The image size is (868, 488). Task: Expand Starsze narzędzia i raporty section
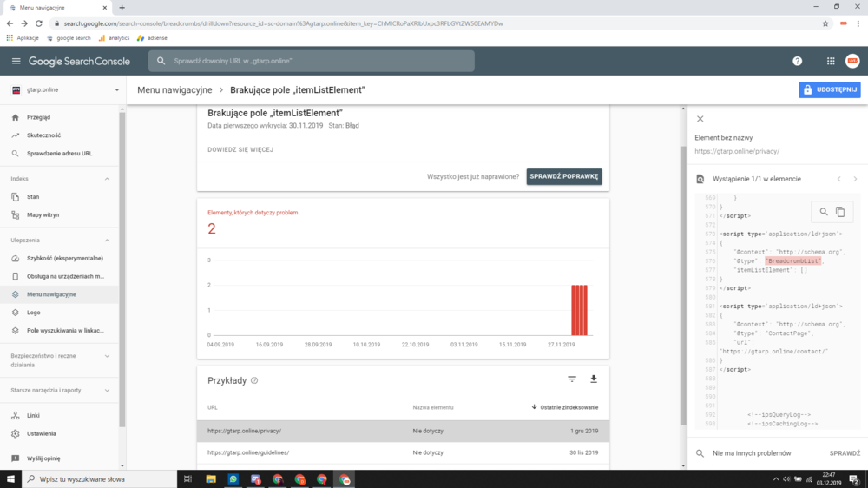107,391
